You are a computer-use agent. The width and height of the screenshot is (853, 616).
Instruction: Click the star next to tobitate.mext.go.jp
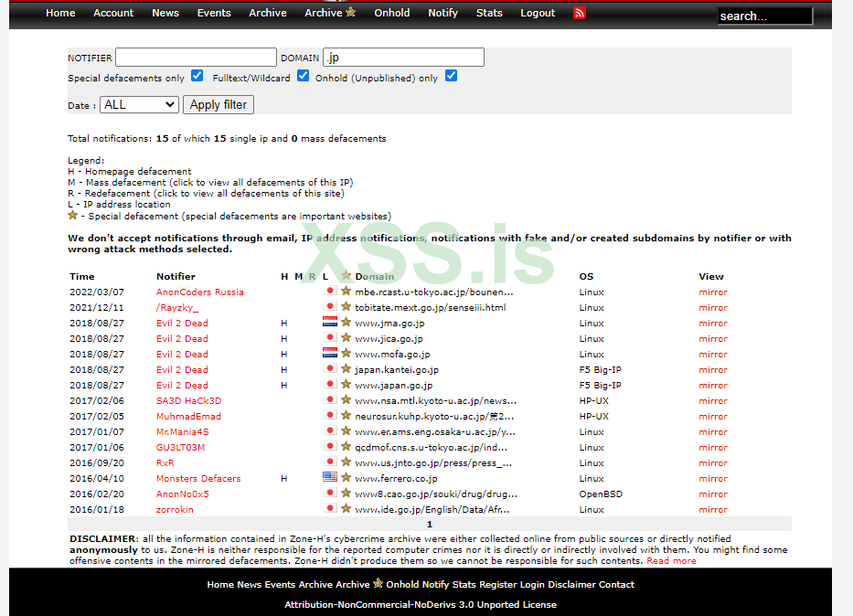coord(346,306)
